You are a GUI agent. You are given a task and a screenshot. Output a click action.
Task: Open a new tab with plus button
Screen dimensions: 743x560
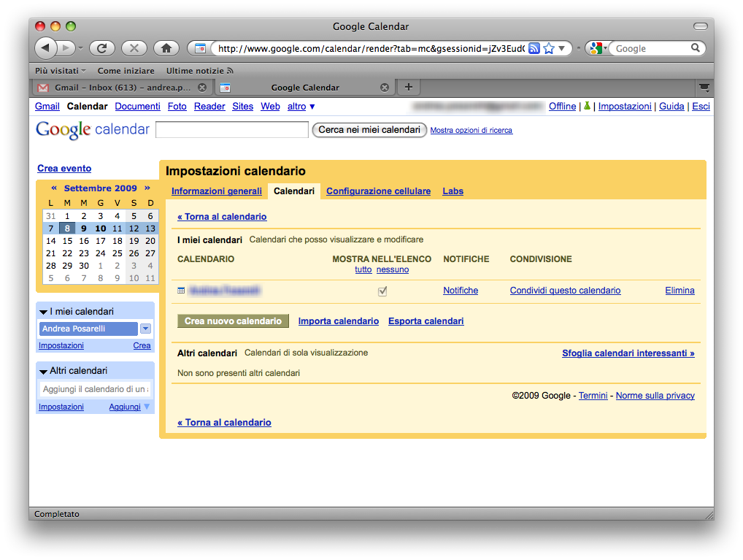coord(409,87)
